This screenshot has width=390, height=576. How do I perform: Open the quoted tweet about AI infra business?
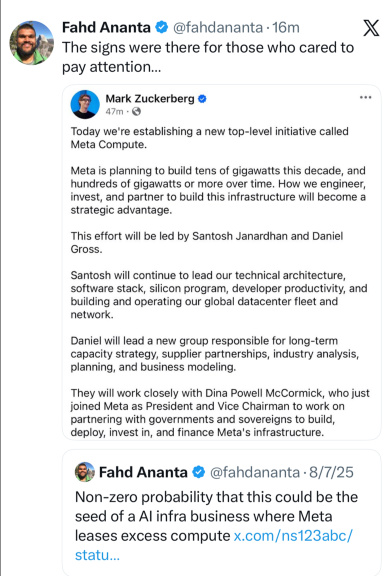pos(222,513)
